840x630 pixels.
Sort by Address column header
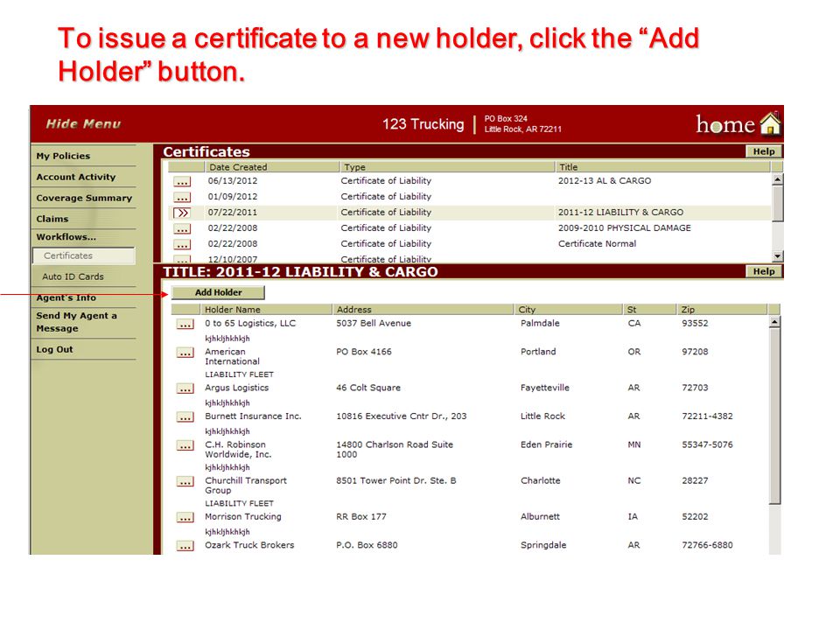point(423,310)
